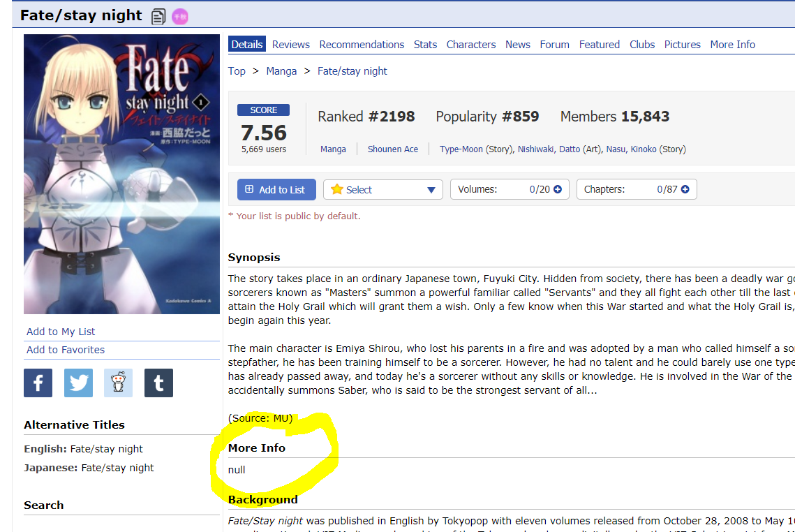
Task: Increment volumes with the plus icon
Action: 558,189
